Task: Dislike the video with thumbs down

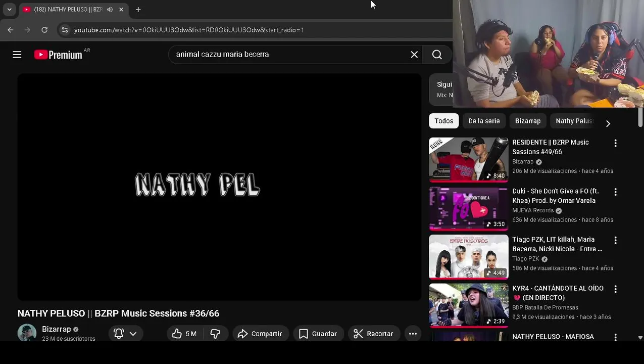Action: point(215,334)
